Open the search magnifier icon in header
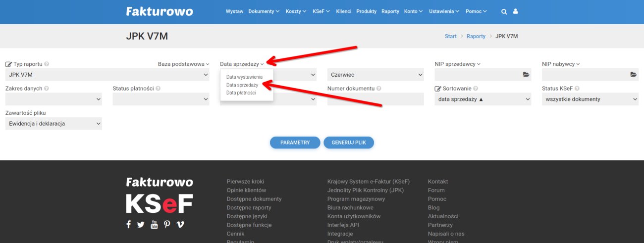 point(504,11)
